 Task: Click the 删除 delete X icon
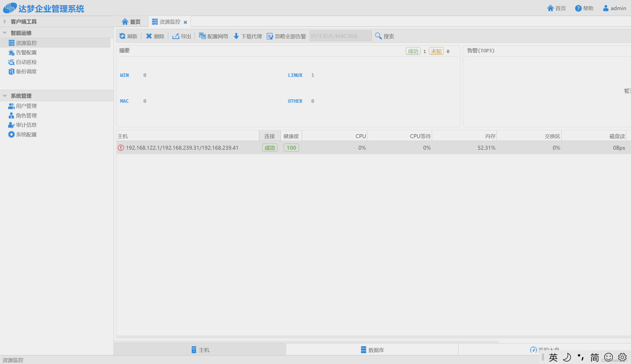(149, 36)
